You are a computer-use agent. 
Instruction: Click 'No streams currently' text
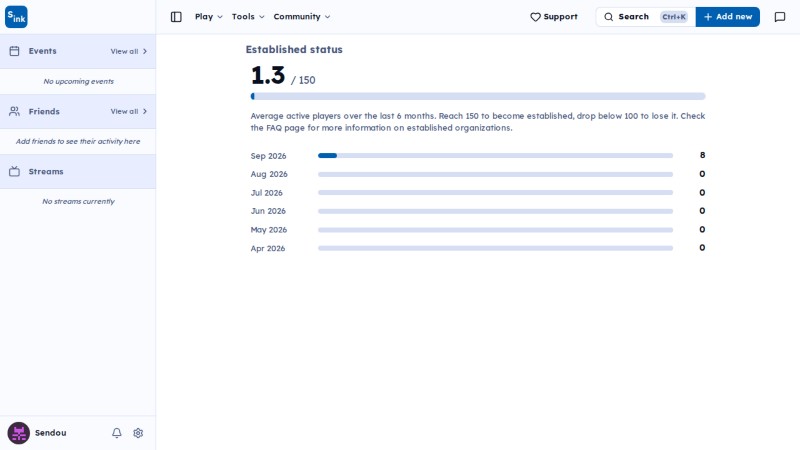pyautogui.click(x=79, y=202)
